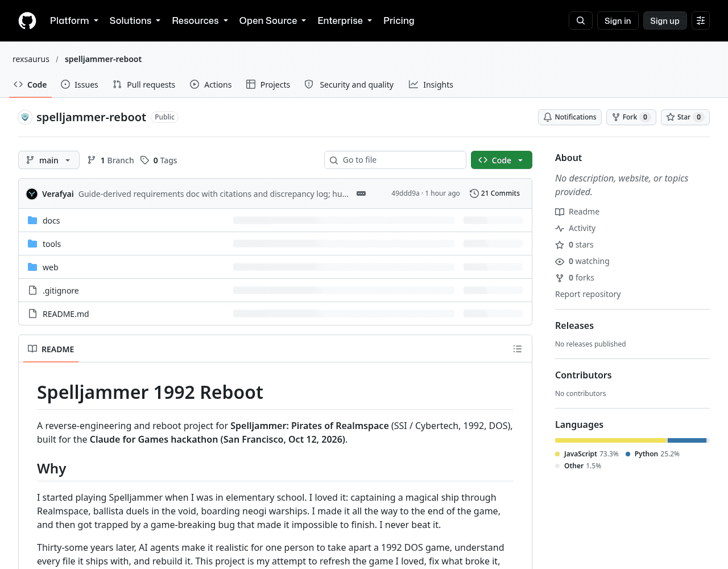The height and width of the screenshot is (569, 728).
Task: Open the Enterprise dropdown menu
Action: 345,20
